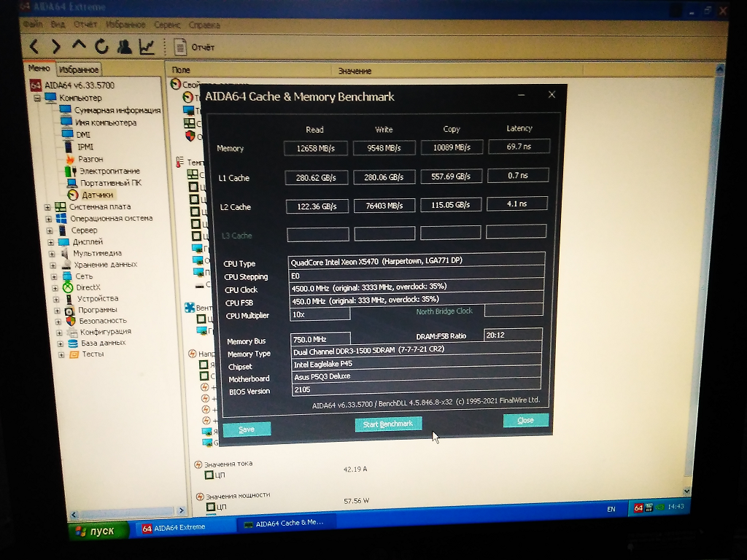
Task: Click the empty North Bridge Clock field
Action: pyautogui.click(x=513, y=310)
